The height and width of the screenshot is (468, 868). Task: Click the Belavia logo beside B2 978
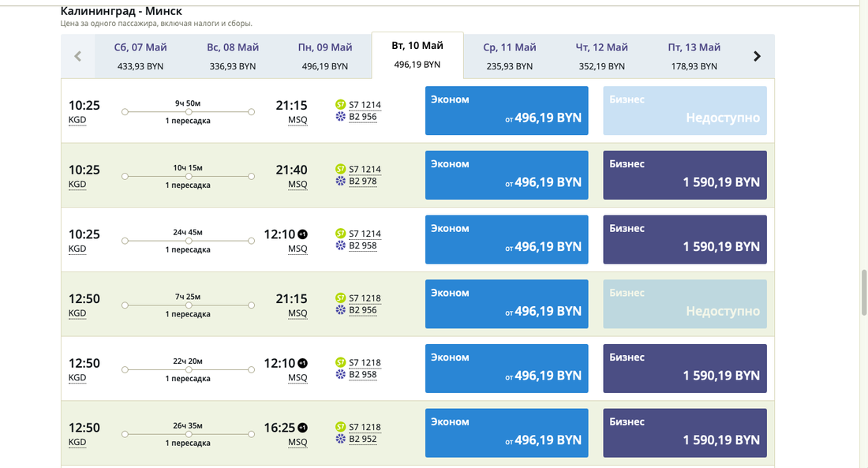point(341,181)
